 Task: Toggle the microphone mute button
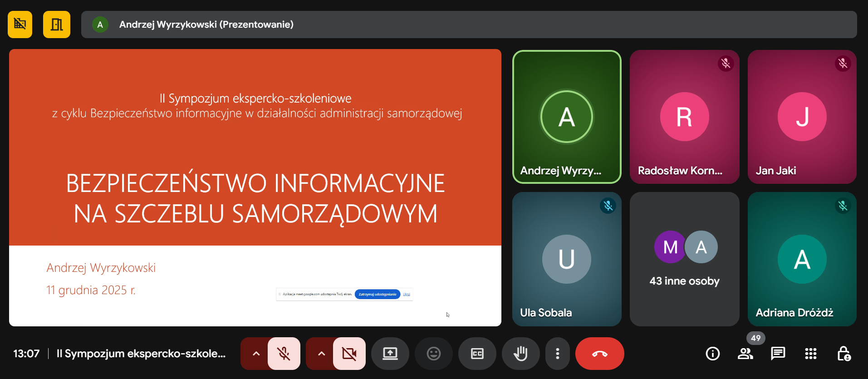click(284, 354)
